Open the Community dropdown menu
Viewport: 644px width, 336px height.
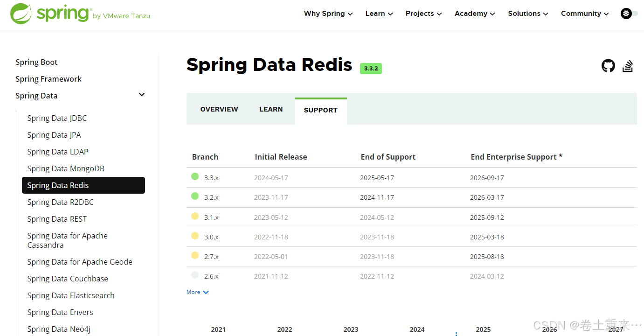coord(585,14)
